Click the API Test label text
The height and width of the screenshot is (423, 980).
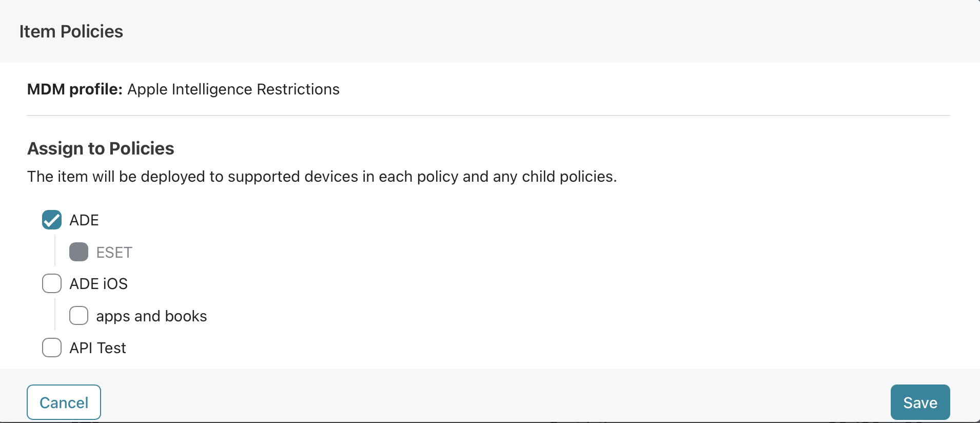(98, 348)
